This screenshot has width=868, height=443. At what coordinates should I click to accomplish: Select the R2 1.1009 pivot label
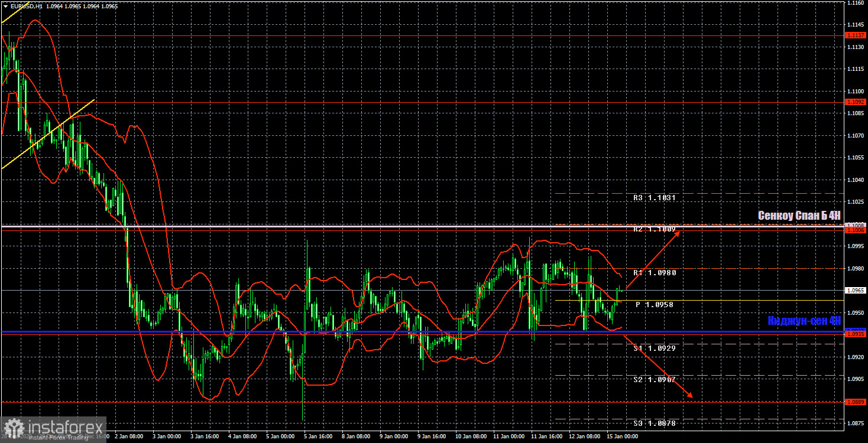click(654, 229)
